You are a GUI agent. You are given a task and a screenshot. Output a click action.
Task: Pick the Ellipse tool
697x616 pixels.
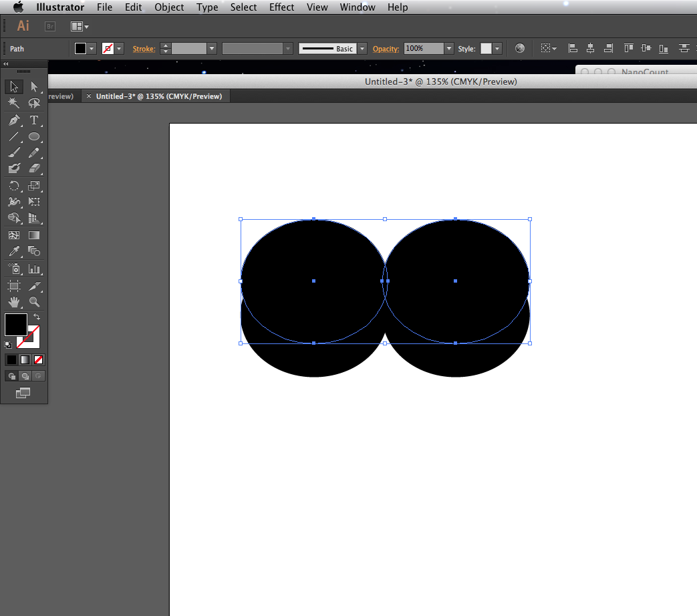(x=34, y=136)
